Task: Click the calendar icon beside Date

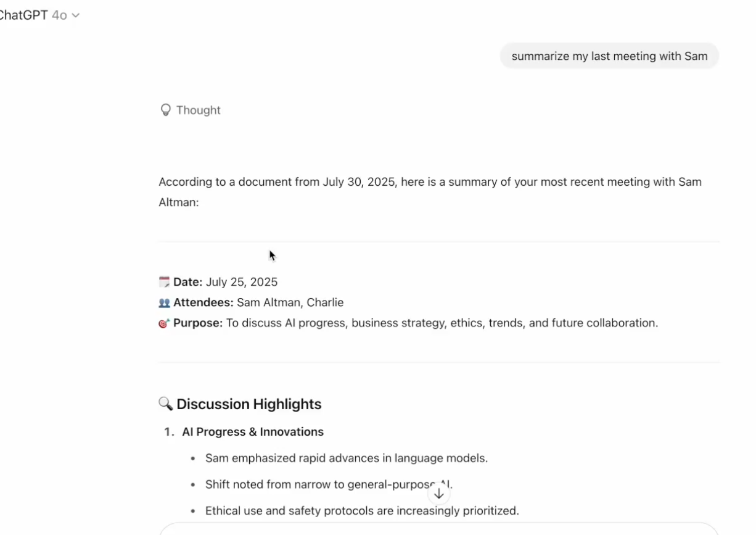Action: point(164,282)
